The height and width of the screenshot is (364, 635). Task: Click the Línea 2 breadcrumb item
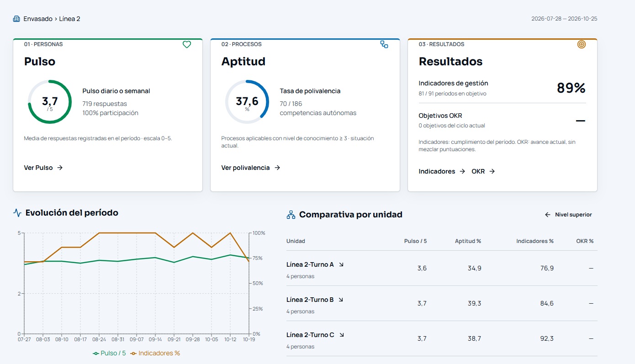click(x=69, y=19)
